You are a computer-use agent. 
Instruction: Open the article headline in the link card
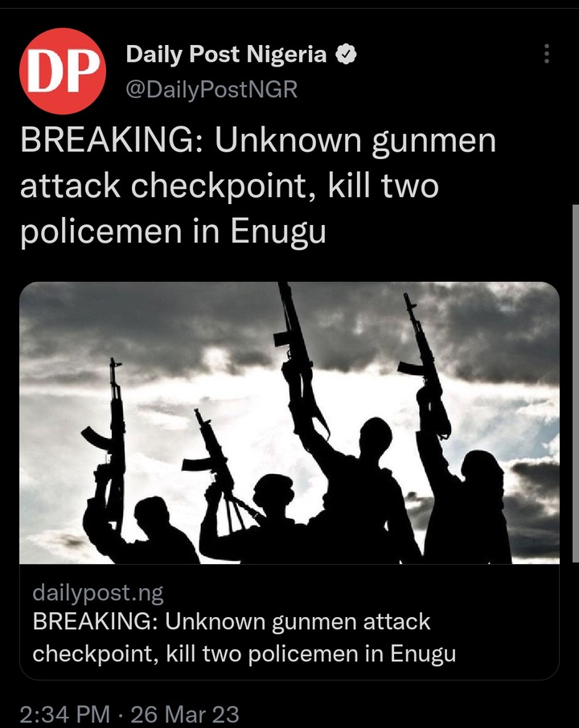pyautogui.click(x=244, y=637)
